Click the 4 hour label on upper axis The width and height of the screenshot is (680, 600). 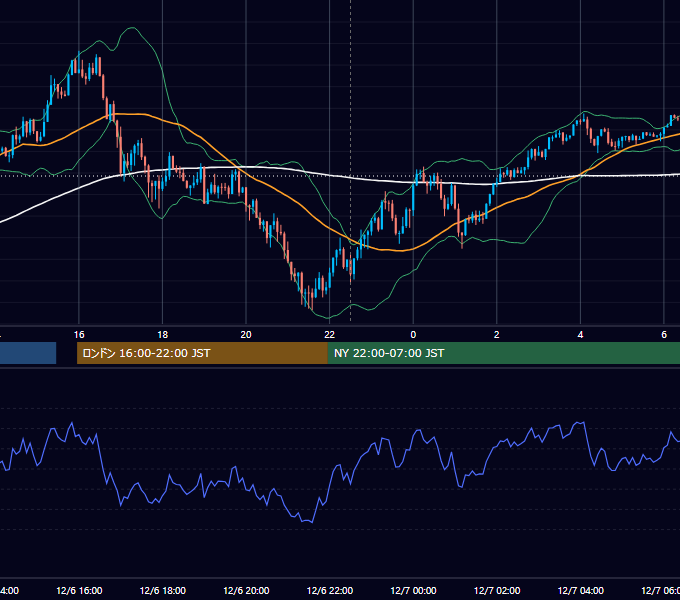(x=580, y=334)
